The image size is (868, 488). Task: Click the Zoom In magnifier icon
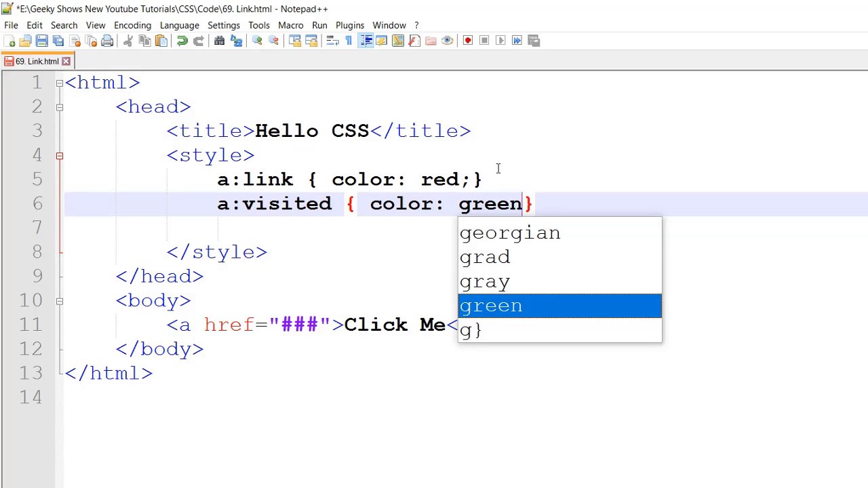click(257, 41)
